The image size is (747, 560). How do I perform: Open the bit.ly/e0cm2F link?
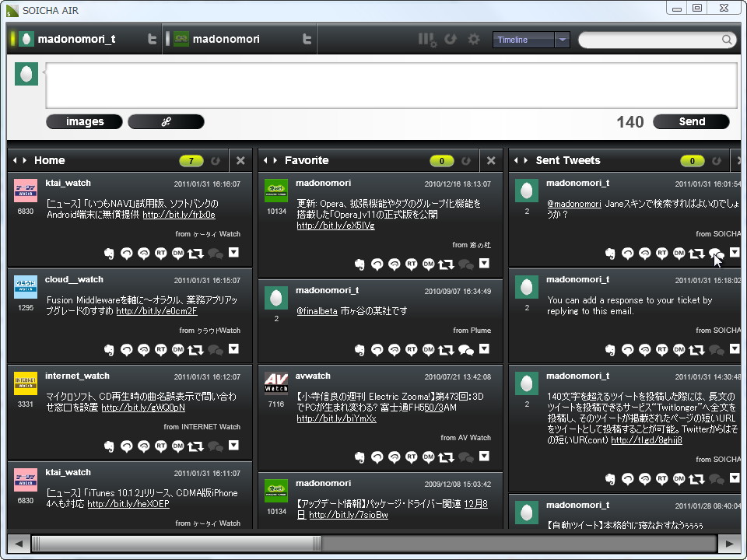pyautogui.click(x=156, y=311)
